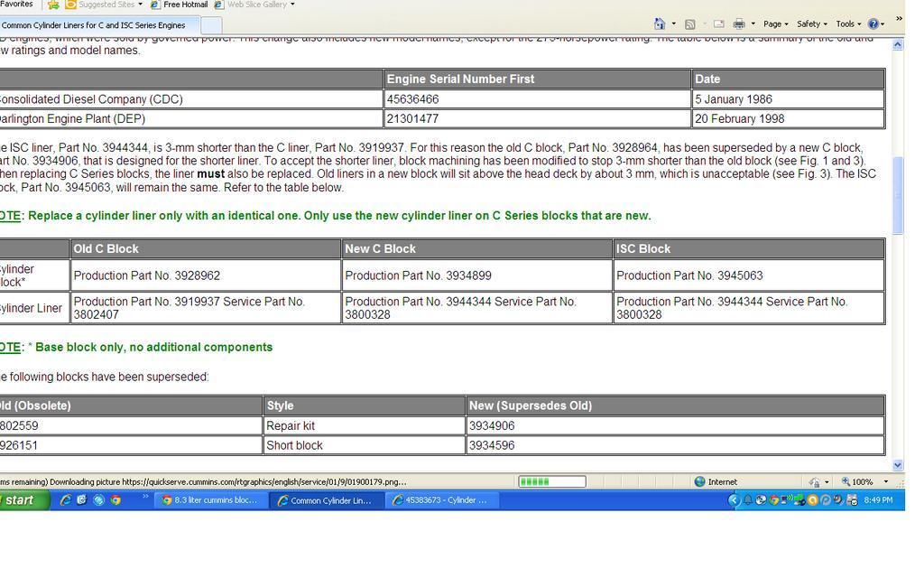Click the round blue Quick Launch icon
Viewport: 924px width, 578px height.
tap(98, 500)
